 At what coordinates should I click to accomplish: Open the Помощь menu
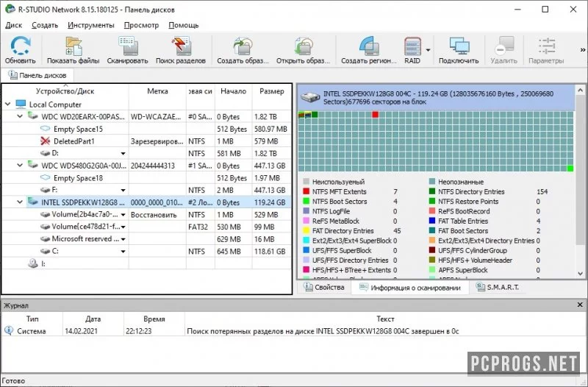[x=183, y=25]
